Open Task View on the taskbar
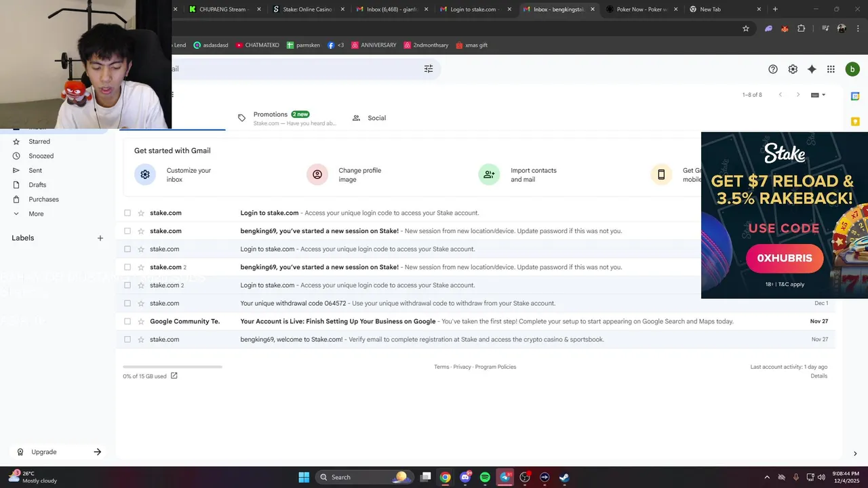868x488 pixels. click(x=425, y=477)
